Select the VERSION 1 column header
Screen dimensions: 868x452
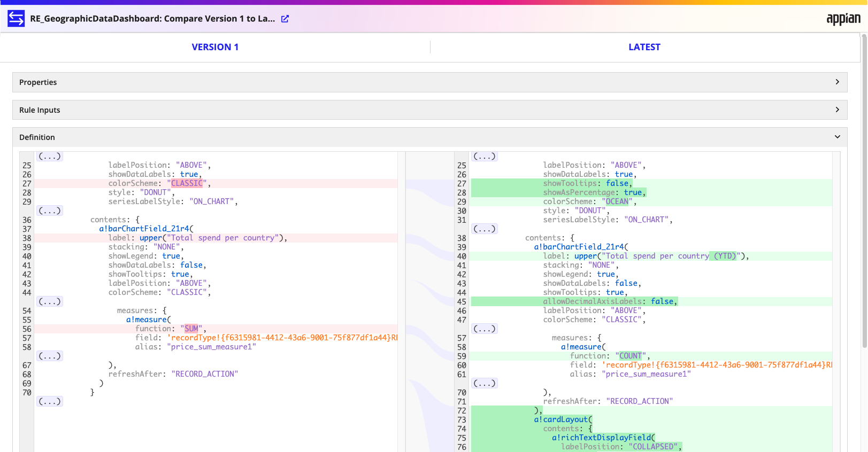click(215, 47)
